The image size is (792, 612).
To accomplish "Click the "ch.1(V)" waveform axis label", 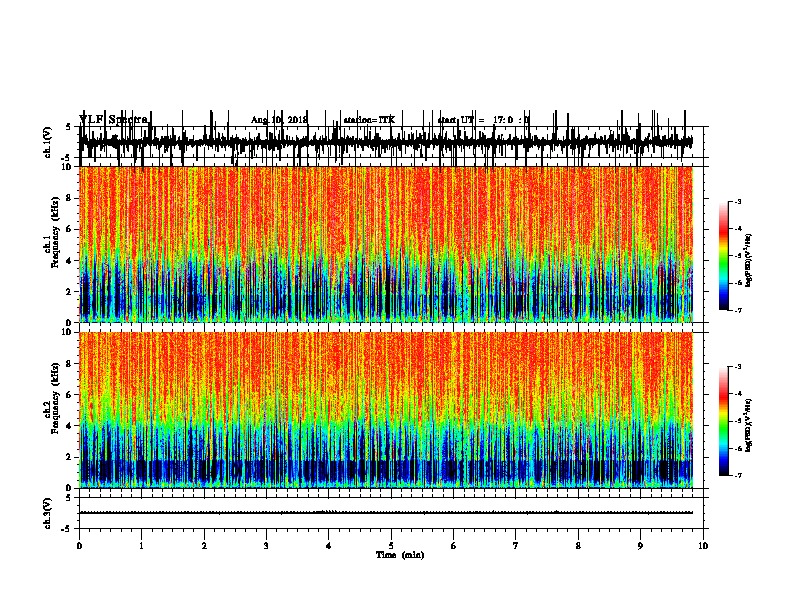I will coord(48,142).
